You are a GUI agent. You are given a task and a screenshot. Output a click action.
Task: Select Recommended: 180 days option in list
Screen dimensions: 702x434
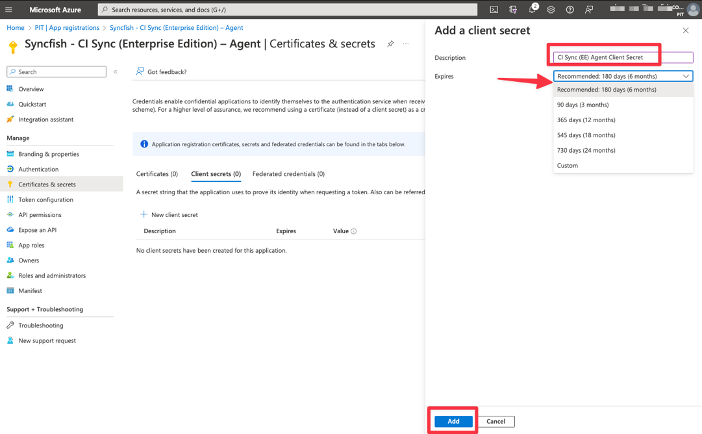[623, 90]
